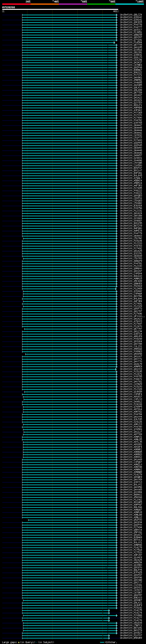Viewport: 146px width, 644px height.
Task: Click the orange ~40% identity legend segment
Action: (45, 4)
